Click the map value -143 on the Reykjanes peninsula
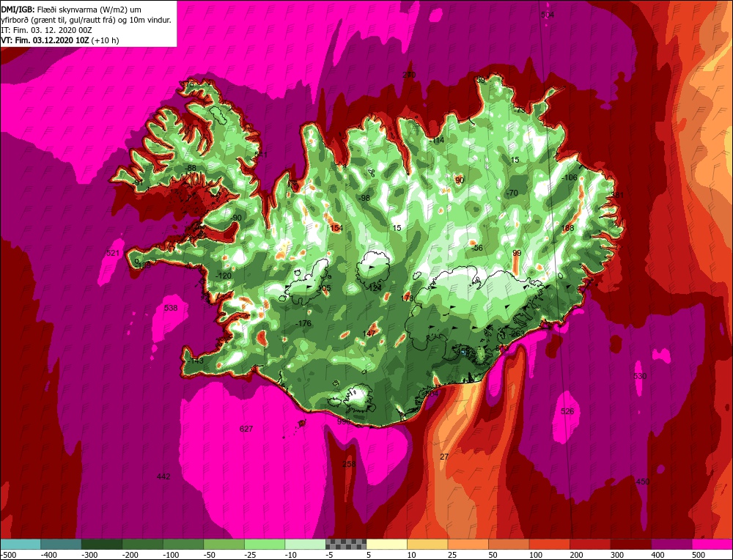733x560 pixels. (195, 361)
